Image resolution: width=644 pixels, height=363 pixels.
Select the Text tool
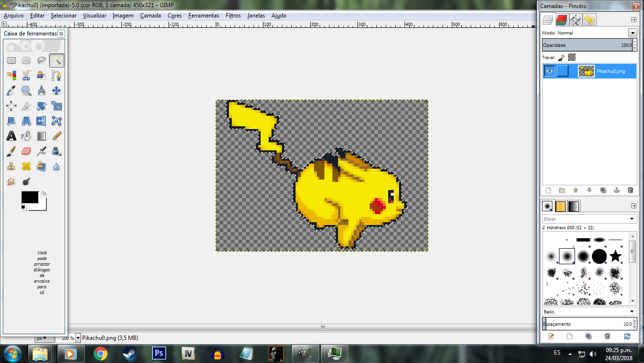[11, 136]
